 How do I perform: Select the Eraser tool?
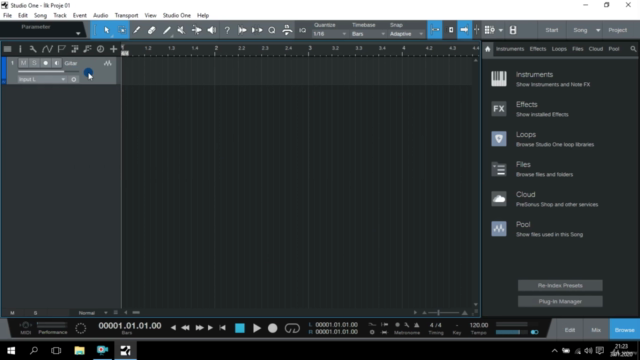tap(151, 30)
